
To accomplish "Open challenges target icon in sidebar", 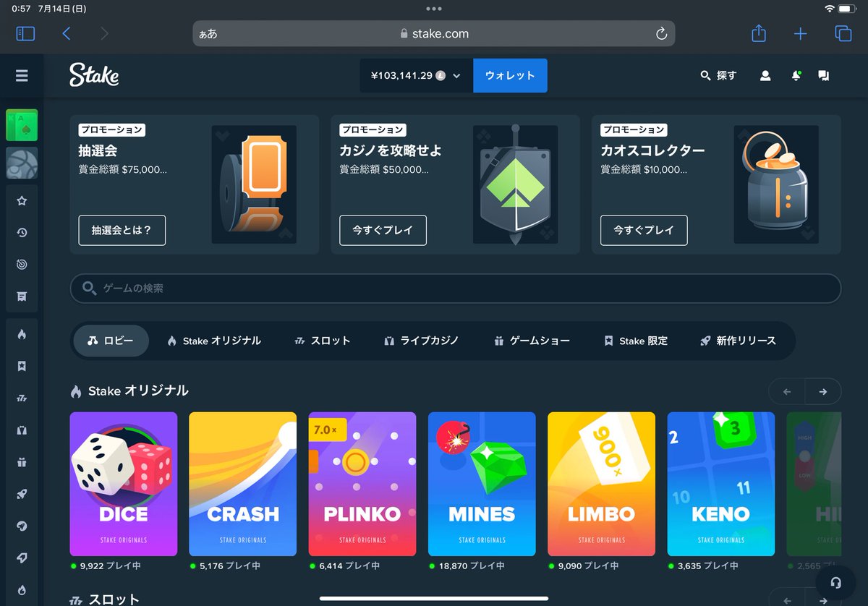I will click(x=22, y=265).
